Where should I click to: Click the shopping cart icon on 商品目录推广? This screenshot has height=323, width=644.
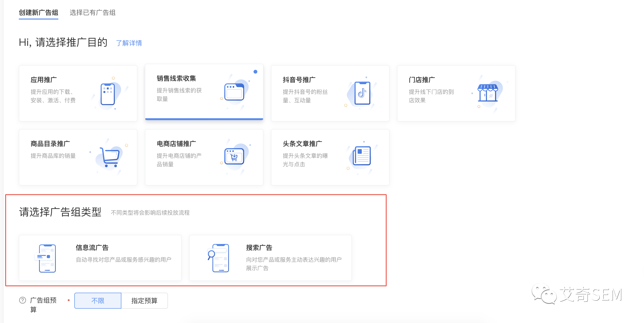point(110,157)
